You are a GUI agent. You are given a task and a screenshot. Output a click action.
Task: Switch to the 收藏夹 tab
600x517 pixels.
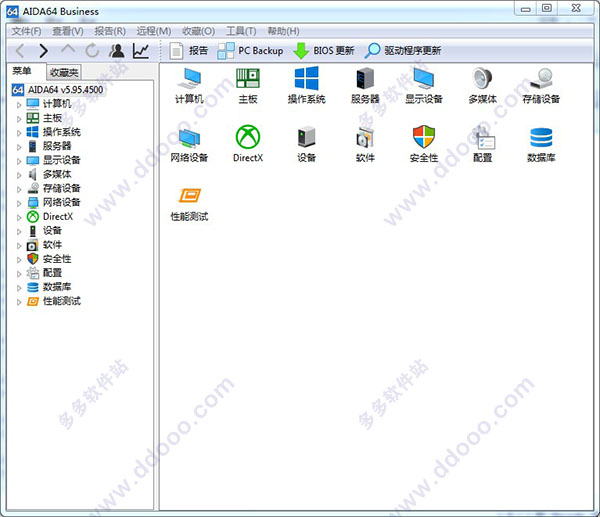pyautogui.click(x=64, y=72)
